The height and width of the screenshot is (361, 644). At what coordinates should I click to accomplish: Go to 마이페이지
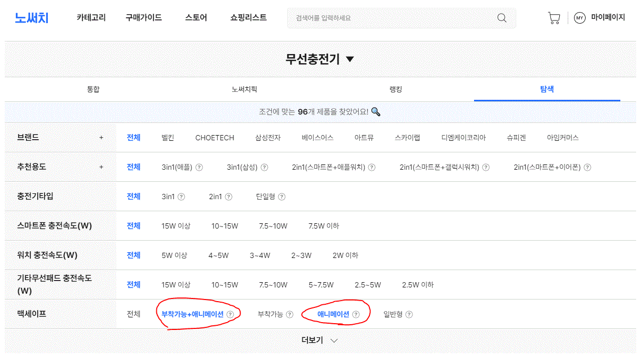[x=608, y=17]
